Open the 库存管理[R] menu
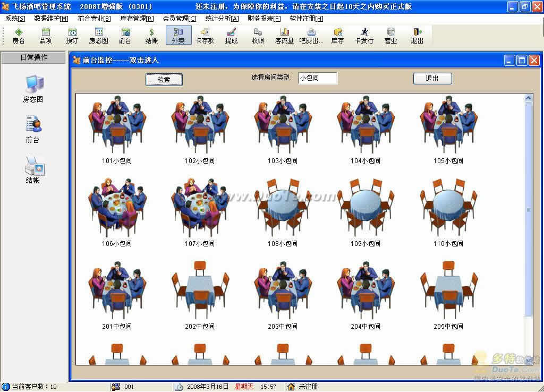The image size is (544, 392). (137, 19)
